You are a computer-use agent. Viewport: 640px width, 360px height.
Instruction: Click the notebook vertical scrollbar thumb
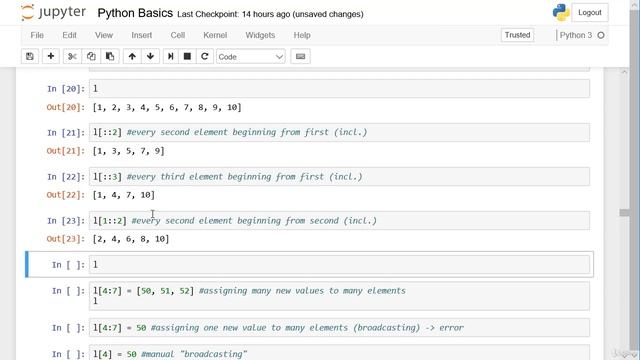pyautogui.click(x=624, y=213)
